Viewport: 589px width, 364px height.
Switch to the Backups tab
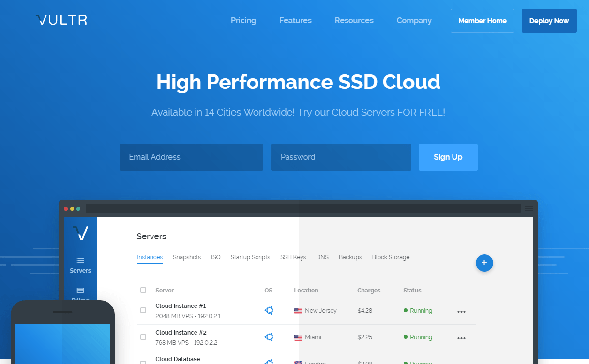coord(350,257)
